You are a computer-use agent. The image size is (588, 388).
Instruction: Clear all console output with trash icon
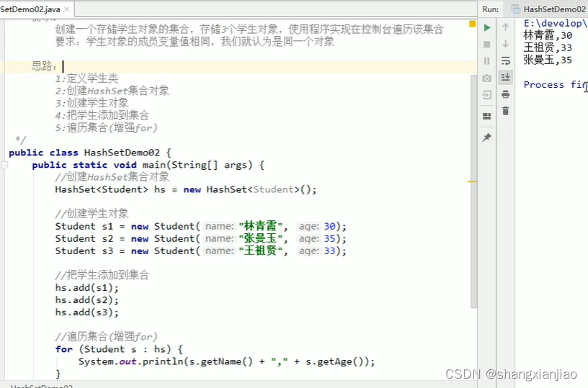click(x=506, y=111)
